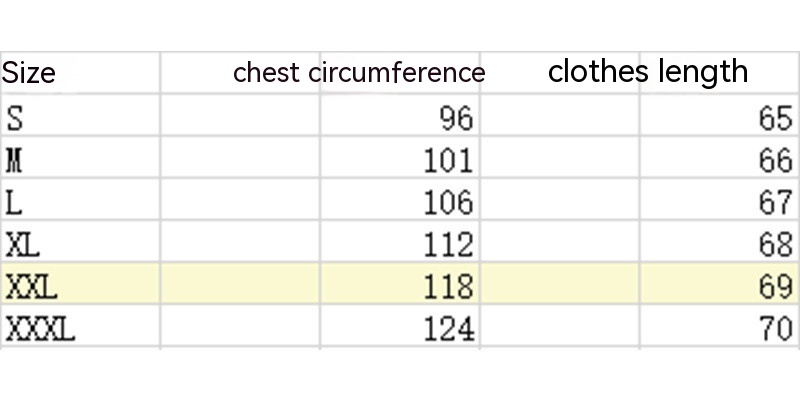
Task: Select clothes length value 66
Action: point(775,160)
